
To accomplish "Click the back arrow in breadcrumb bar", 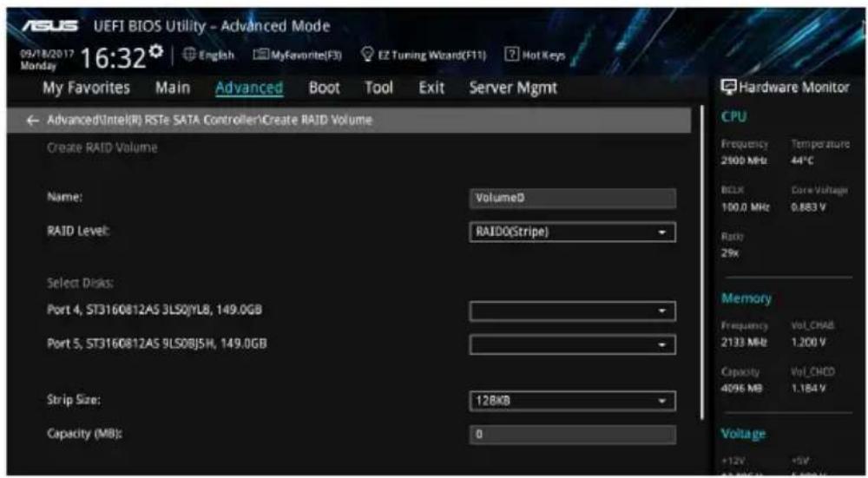I will pyautogui.click(x=33, y=120).
